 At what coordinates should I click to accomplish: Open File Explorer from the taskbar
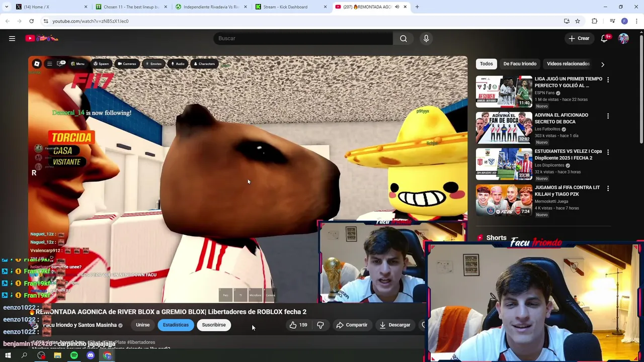(x=57, y=355)
